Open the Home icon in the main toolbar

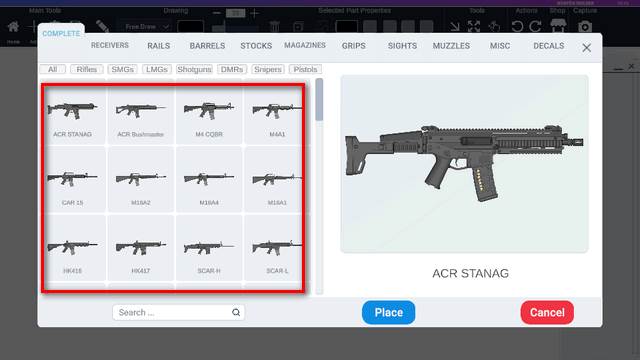point(13,27)
